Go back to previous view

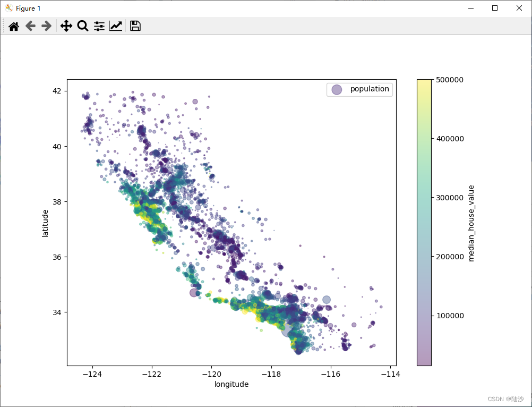tap(31, 26)
